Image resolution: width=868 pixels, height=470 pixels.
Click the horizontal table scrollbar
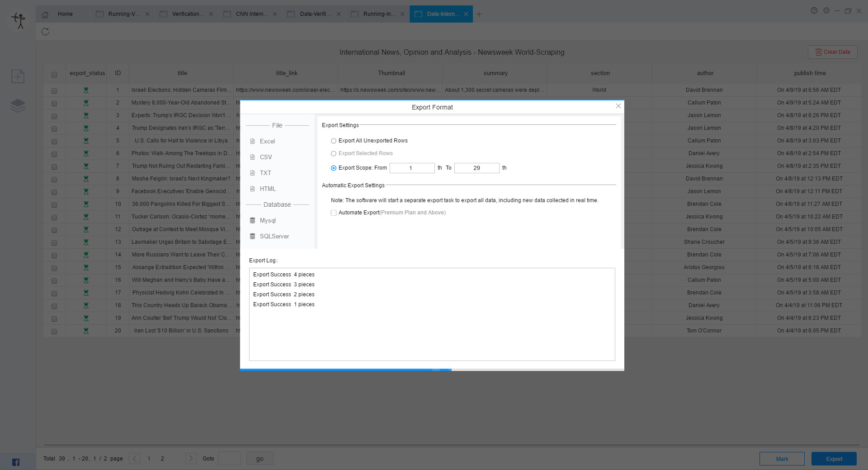coord(452,445)
